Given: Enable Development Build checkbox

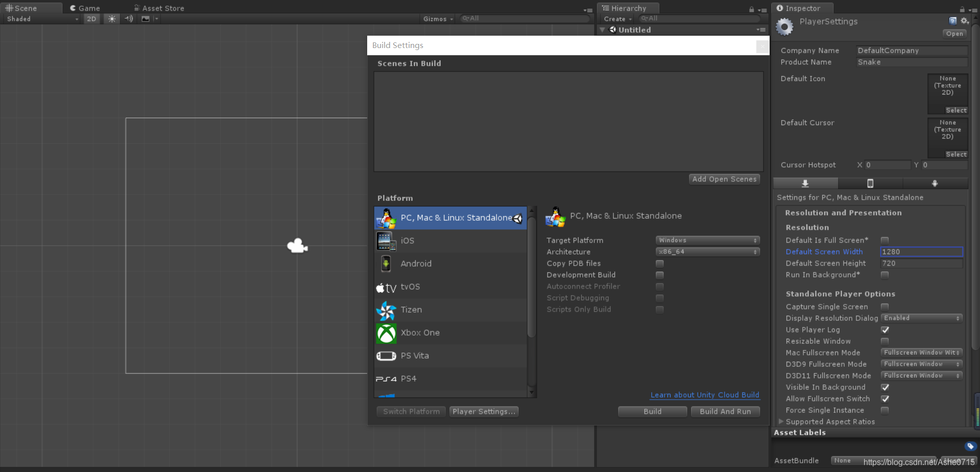Looking at the screenshot, I should (660, 275).
